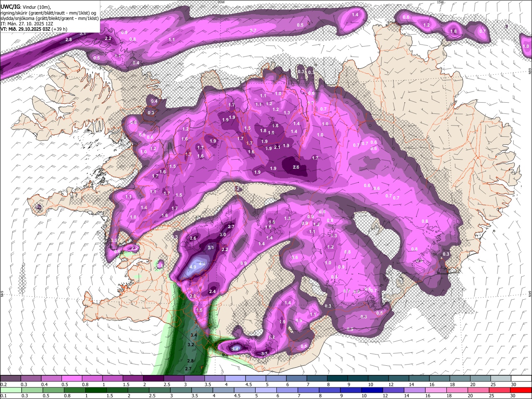Select the 2.4 value label on the map
The image size is (532, 399).
click(x=213, y=292)
